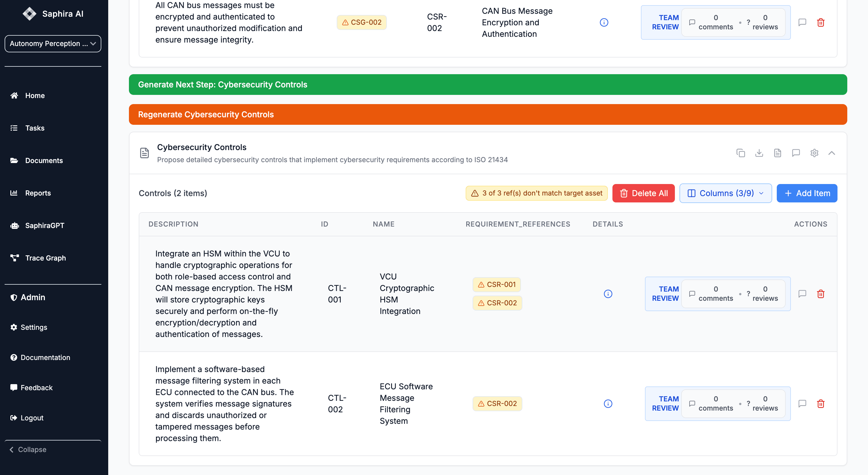Open SaphiraGPT from the sidebar
The height and width of the screenshot is (475, 868).
pyautogui.click(x=45, y=225)
